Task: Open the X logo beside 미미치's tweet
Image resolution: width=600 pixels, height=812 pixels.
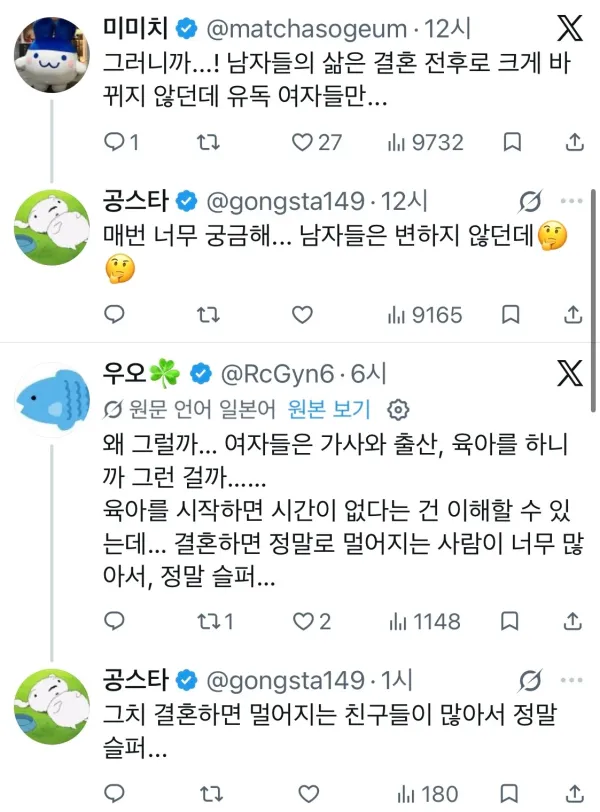Action: pyautogui.click(x=570, y=28)
